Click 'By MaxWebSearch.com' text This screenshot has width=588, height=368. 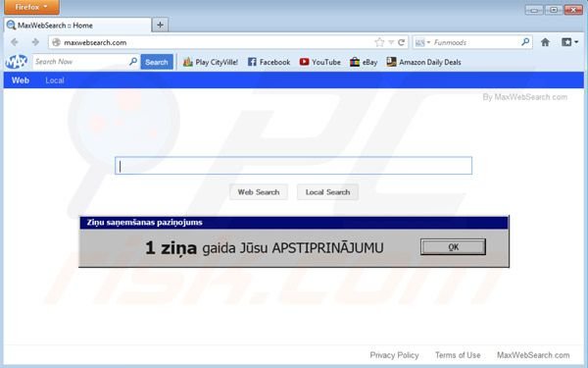point(524,97)
